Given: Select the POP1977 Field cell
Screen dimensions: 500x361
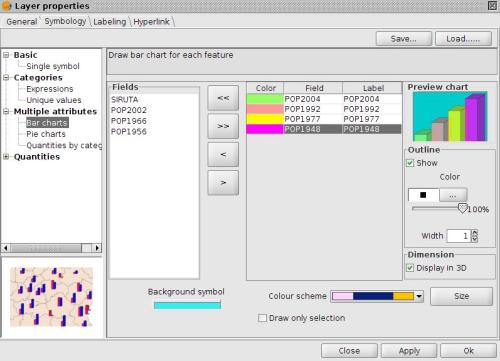Looking at the screenshot, I should click(x=313, y=119).
